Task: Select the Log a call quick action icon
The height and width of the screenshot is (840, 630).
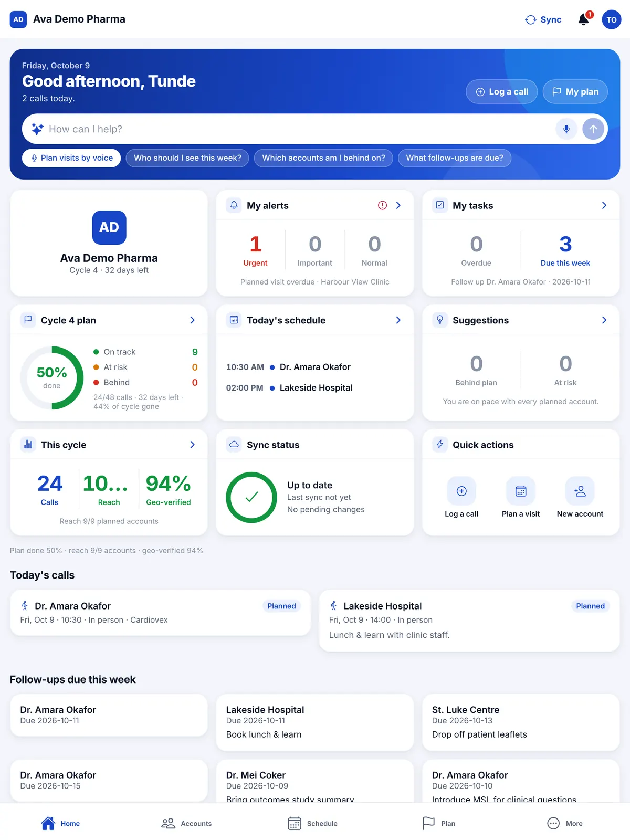Action: (x=461, y=491)
